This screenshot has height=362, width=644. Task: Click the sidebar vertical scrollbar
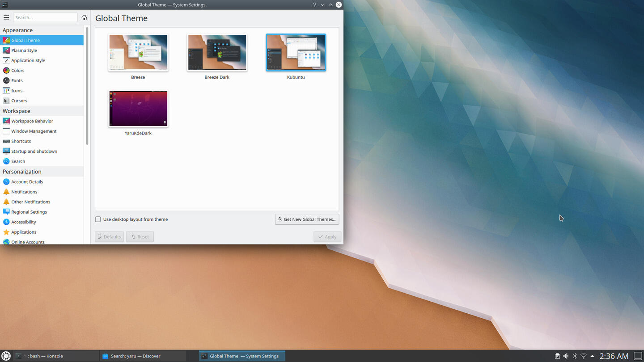[x=87, y=86]
